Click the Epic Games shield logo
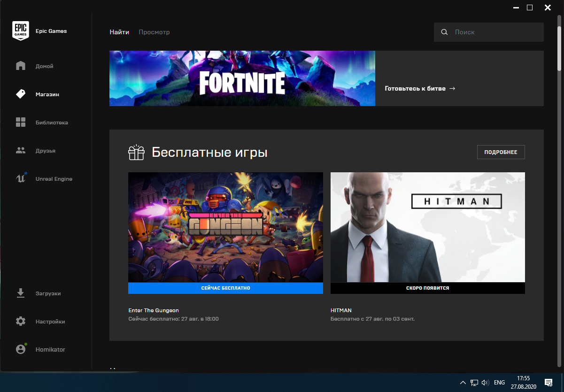 pos(21,31)
